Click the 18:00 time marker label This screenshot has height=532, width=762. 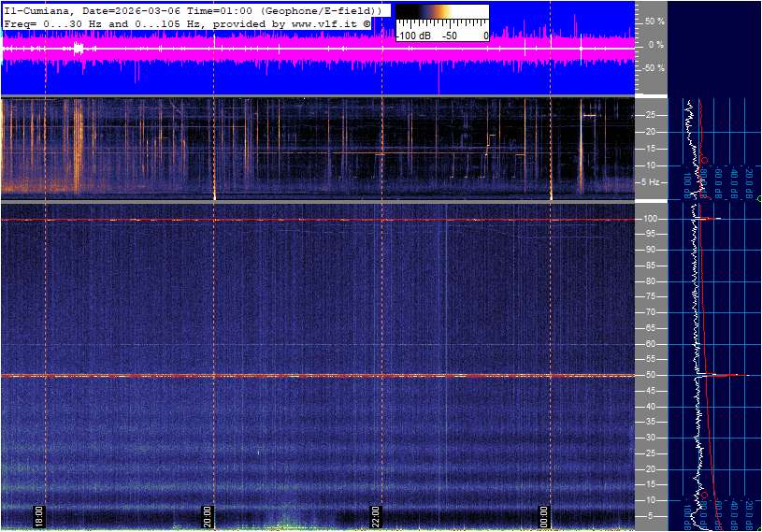pos(39,516)
